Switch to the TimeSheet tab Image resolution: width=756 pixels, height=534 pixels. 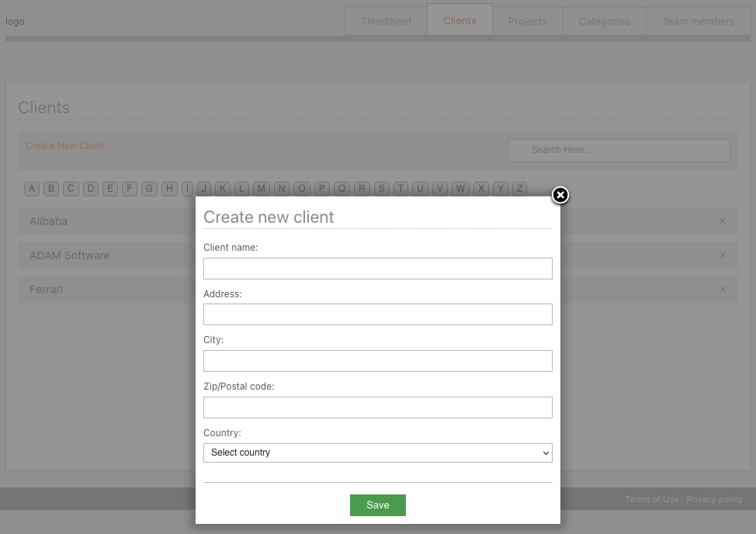[x=385, y=21]
